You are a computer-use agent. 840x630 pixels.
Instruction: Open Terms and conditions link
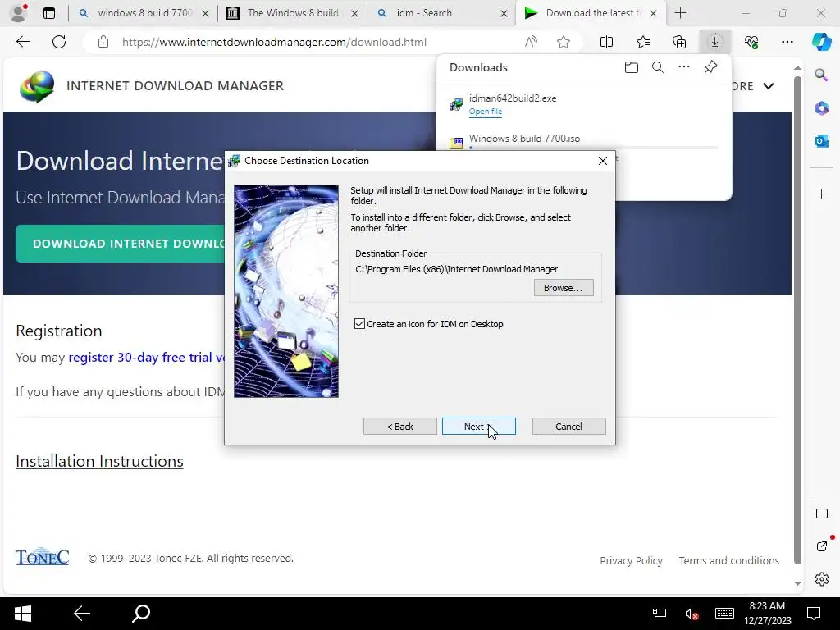[728, 560]
